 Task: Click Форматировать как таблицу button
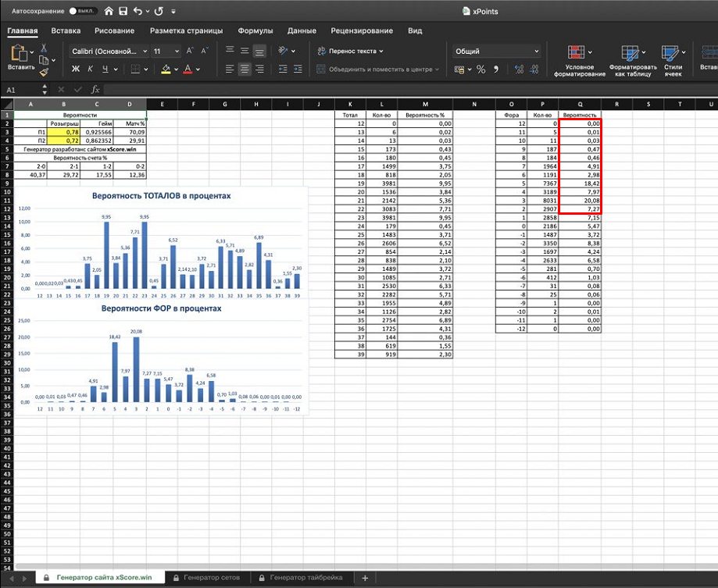point(633,60)
